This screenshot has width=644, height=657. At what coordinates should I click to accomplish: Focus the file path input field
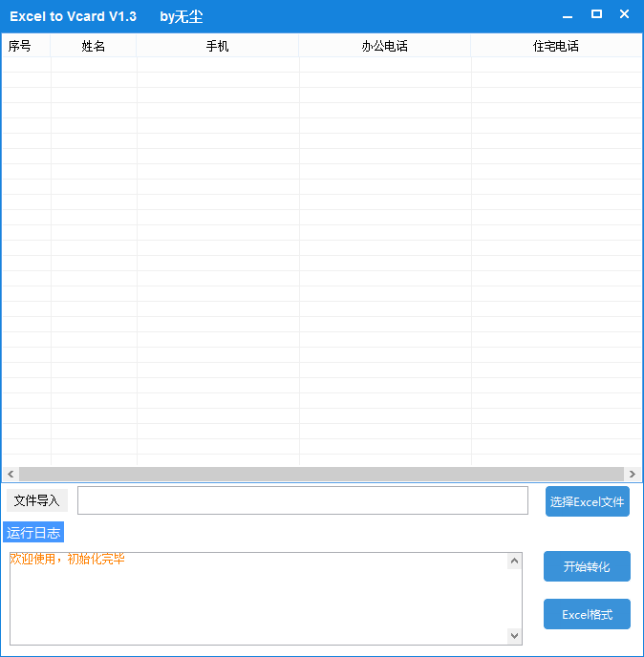[x=302, y=500]
